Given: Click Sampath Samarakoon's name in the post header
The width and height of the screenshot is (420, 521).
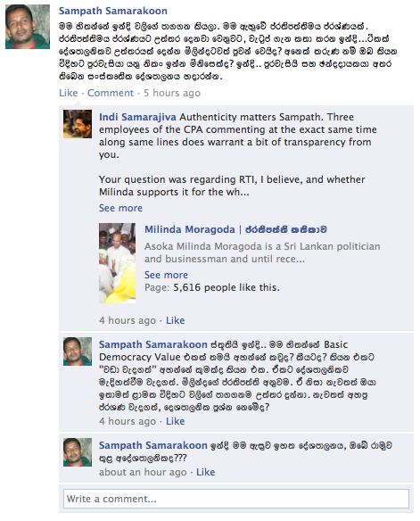Looking at the screenshot, I should point(113,11).
